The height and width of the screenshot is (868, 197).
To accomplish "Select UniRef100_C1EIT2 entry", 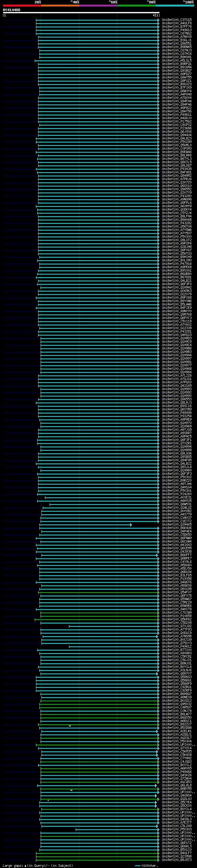I will pyautogui.click(x=177, y=521).
